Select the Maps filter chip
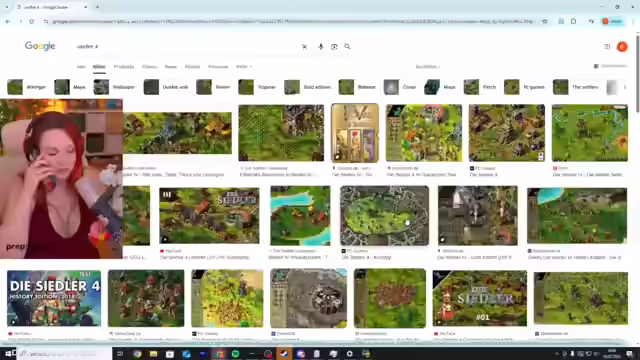 pyautogui.click(x=440, y=87)
